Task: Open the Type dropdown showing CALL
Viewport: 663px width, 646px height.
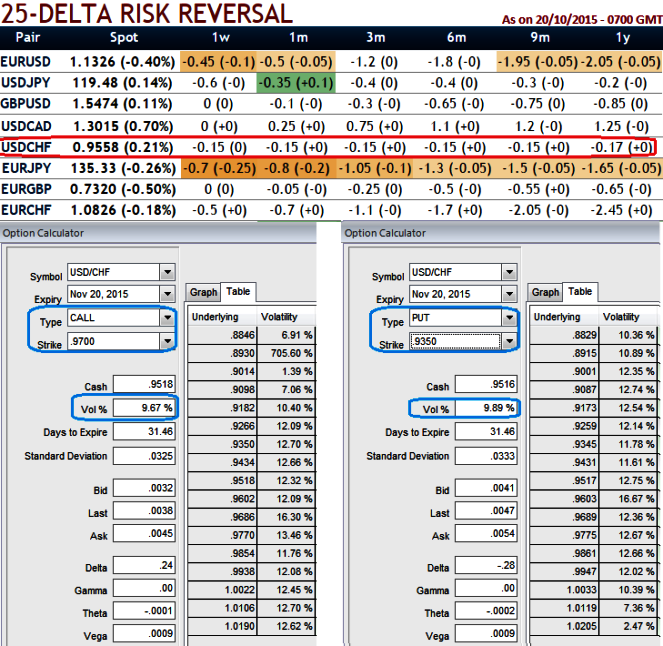Action: click(167, 317)
